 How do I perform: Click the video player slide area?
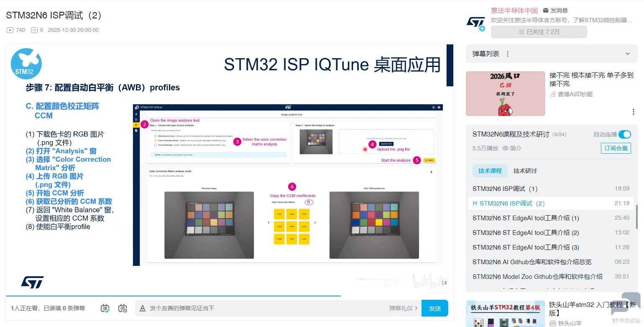click(x=229, y=169)
